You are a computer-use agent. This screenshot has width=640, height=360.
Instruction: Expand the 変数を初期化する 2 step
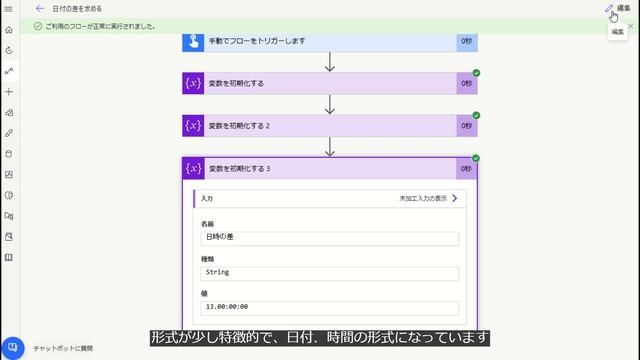coord(330,126)
